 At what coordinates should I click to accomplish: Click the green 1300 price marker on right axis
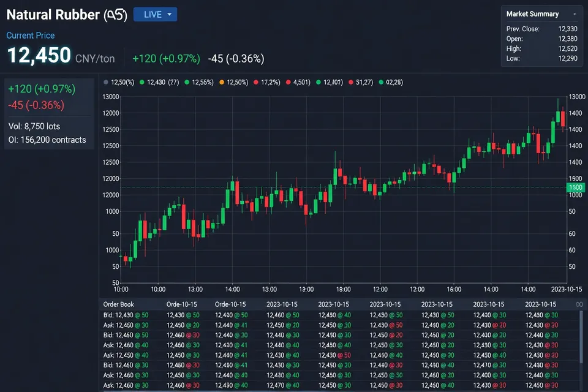[575, 187]
